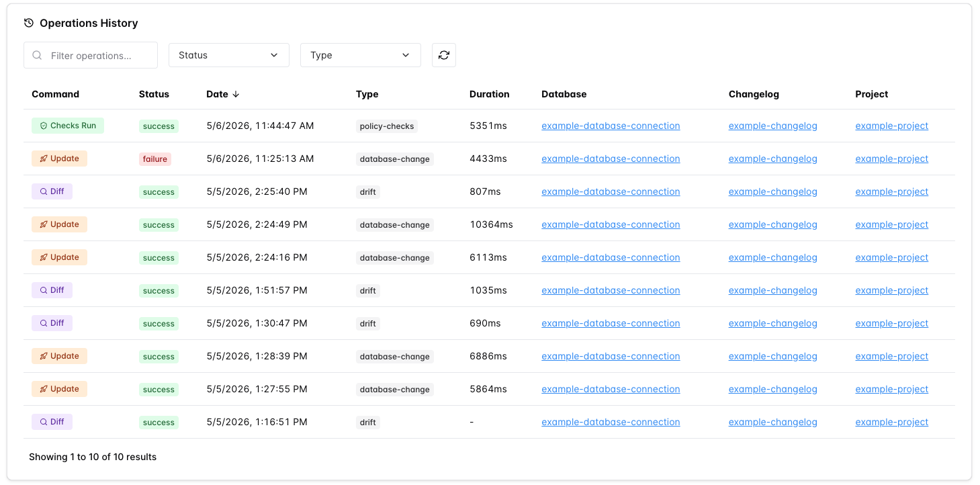Open the Type filter dropdown

tap(361, 55)
